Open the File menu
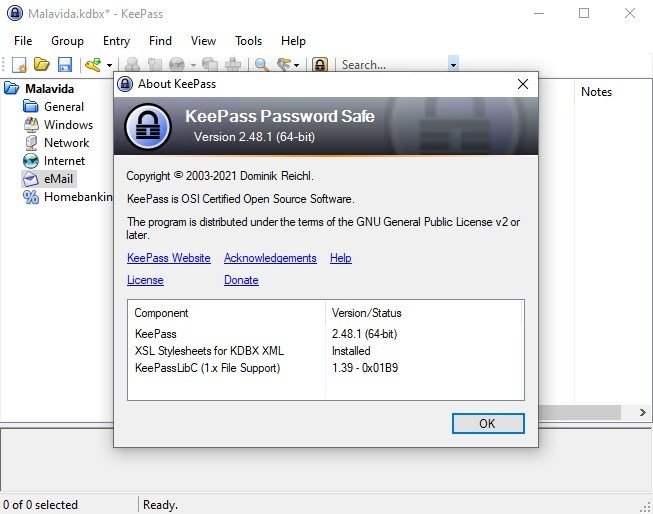Image resolution: width=653 pixels, height=514 pixels. [x=23, y=41]
